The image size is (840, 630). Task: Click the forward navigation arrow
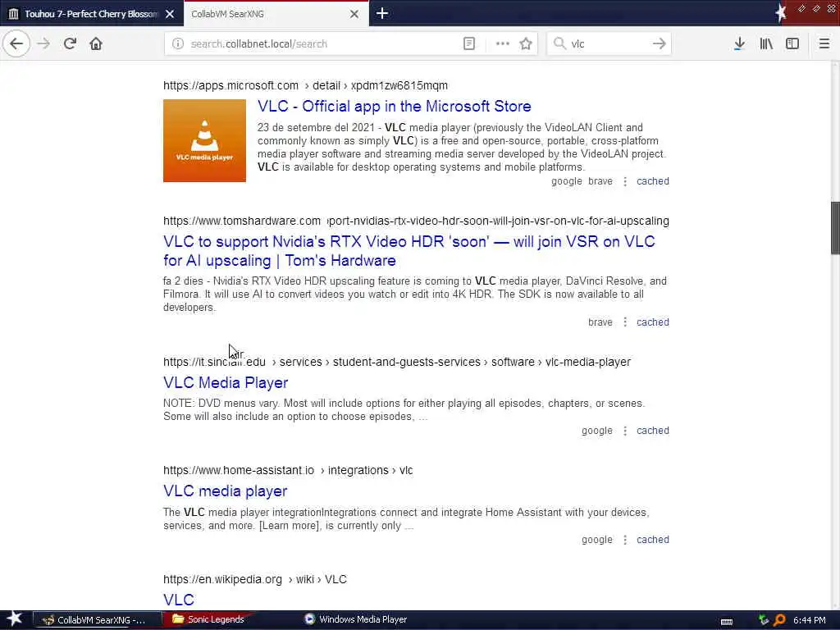[x=44, y=43]
